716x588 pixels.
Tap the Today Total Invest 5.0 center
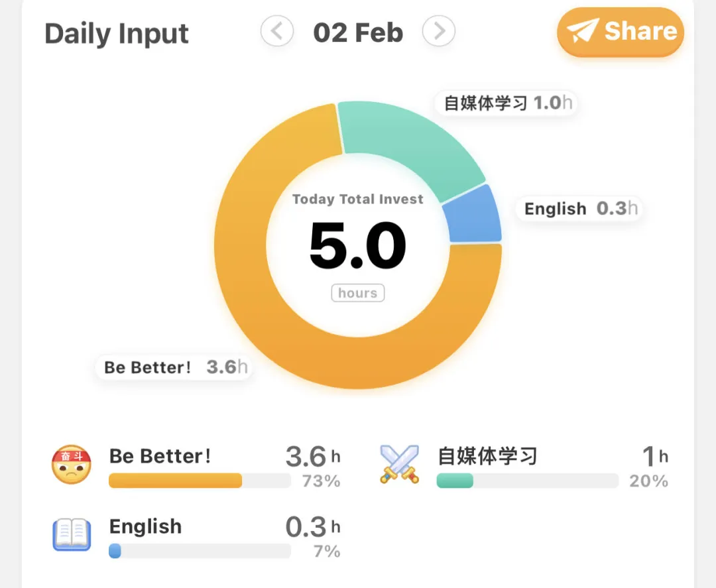coord(358,245)
